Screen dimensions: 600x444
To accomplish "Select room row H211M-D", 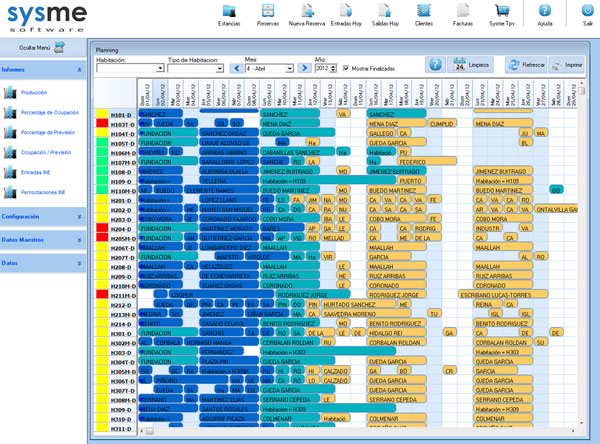I will tap(122, 295).
